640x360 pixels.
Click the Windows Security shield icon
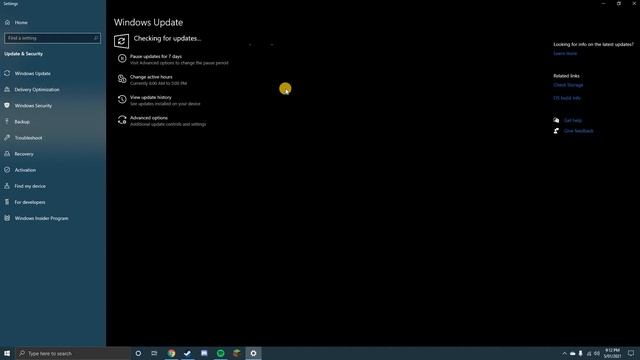click(x=7, y=105)
